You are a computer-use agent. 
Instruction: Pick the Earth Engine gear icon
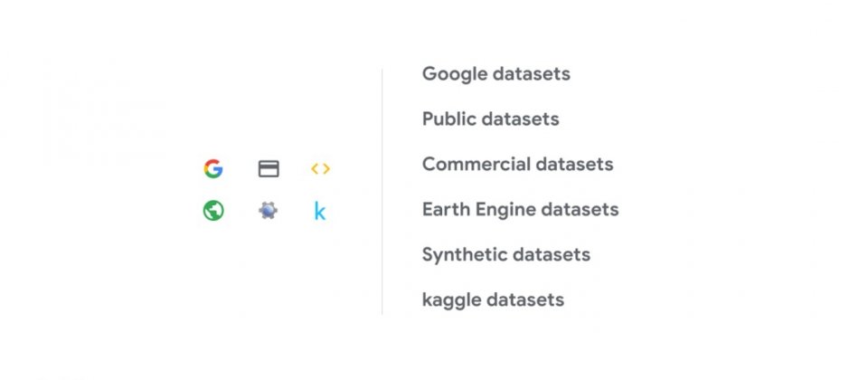click(x=268, y=211)
